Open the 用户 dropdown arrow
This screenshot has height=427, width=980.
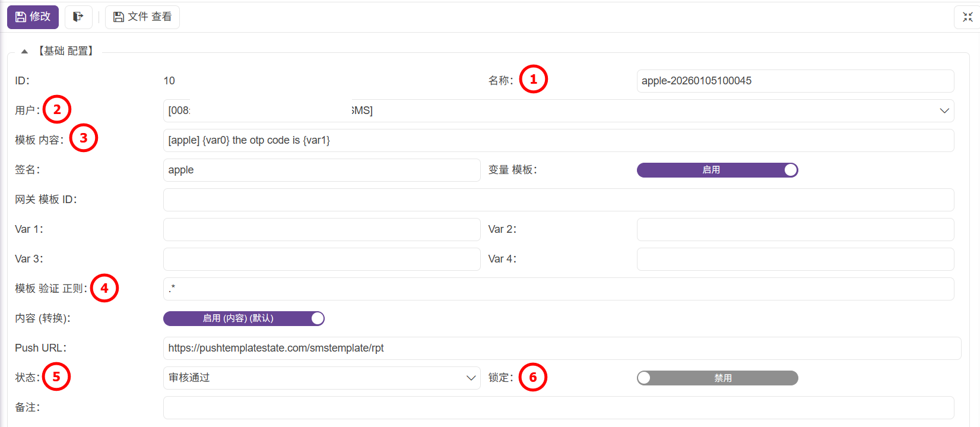pyautogui.click(x=944, y=111)
